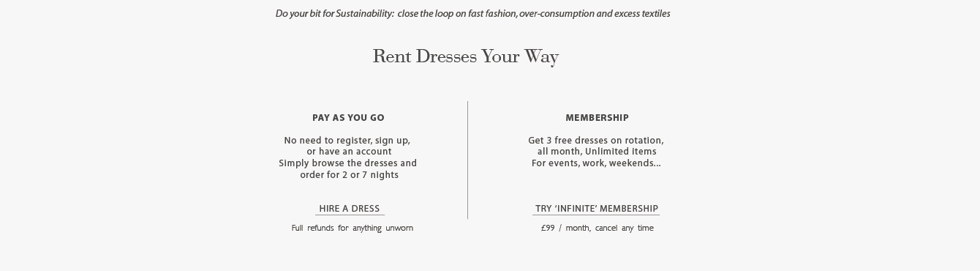Click 'order for 2 or 7 nights' line
Screen dimensions: 980x271
350,175
